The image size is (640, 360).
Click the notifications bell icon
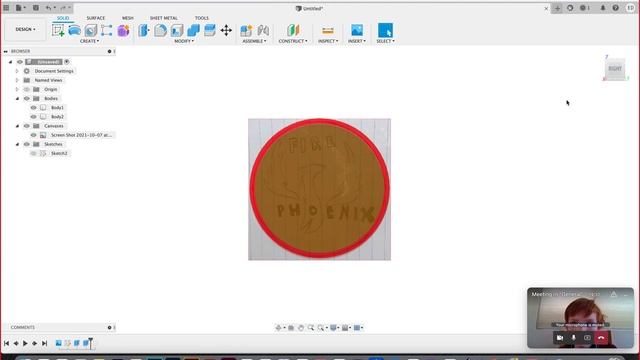click(x=603, y=8)
